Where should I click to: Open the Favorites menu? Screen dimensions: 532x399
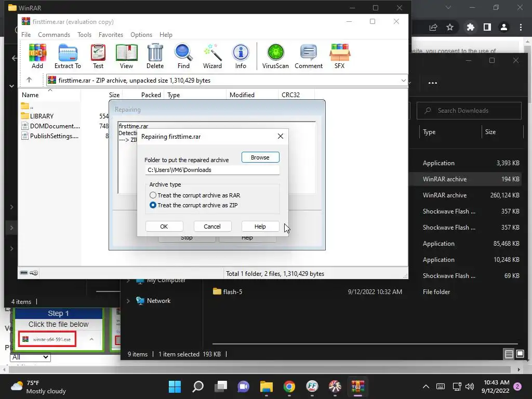(111, 35)
